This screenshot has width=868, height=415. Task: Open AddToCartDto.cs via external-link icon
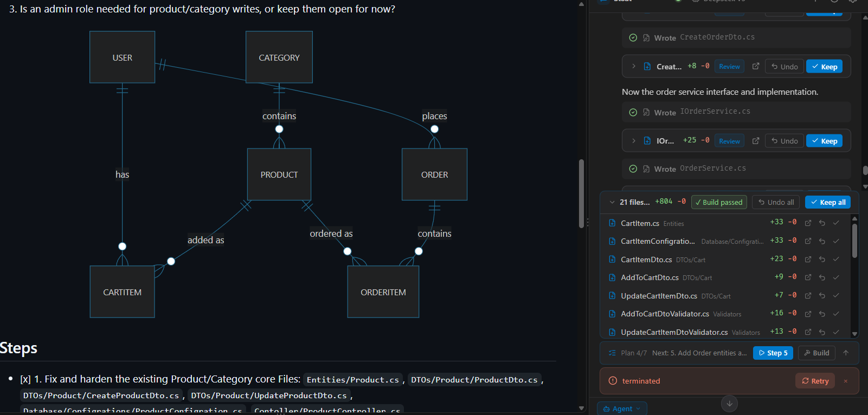click(x=808, y=277)
